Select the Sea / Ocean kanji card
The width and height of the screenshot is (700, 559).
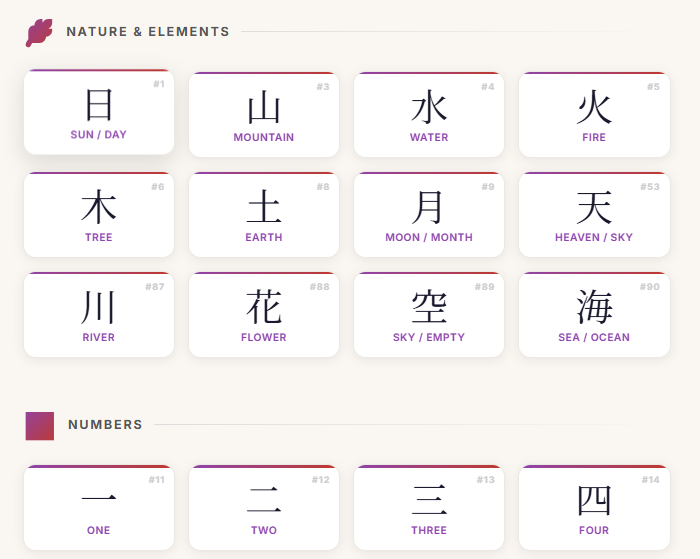click(x=594, y=314)
